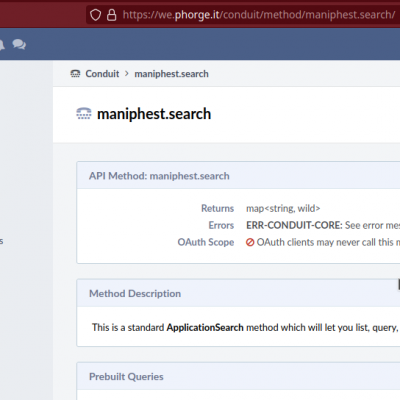Click the phorge.it domain in URL
400x400 pixels.
coord(197,15)
